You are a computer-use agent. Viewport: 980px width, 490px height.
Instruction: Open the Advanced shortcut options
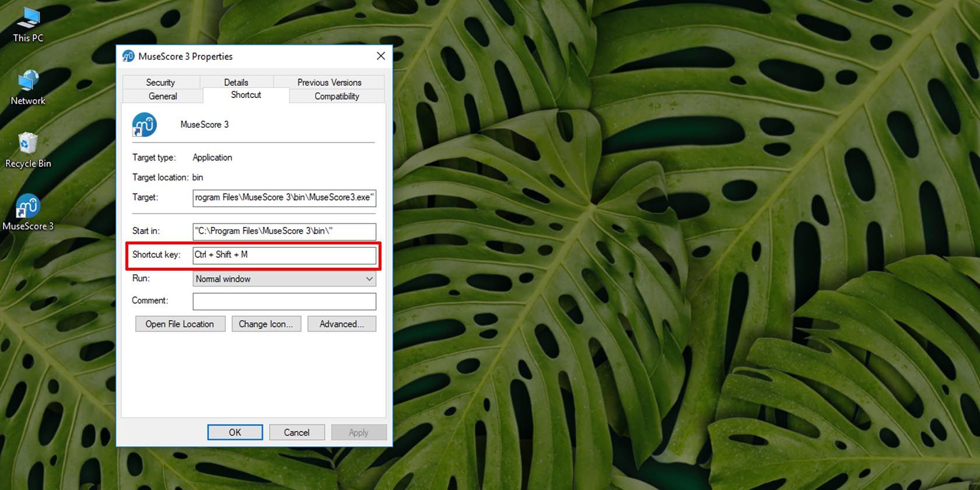342,324
